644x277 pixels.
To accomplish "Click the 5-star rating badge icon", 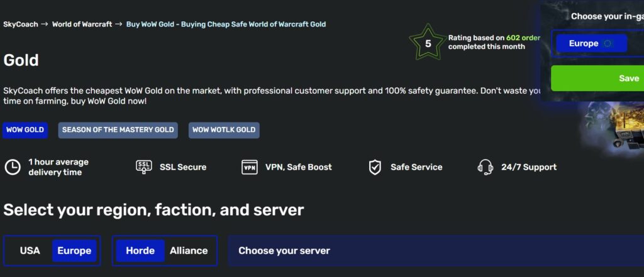I will [x=428, y=43].
